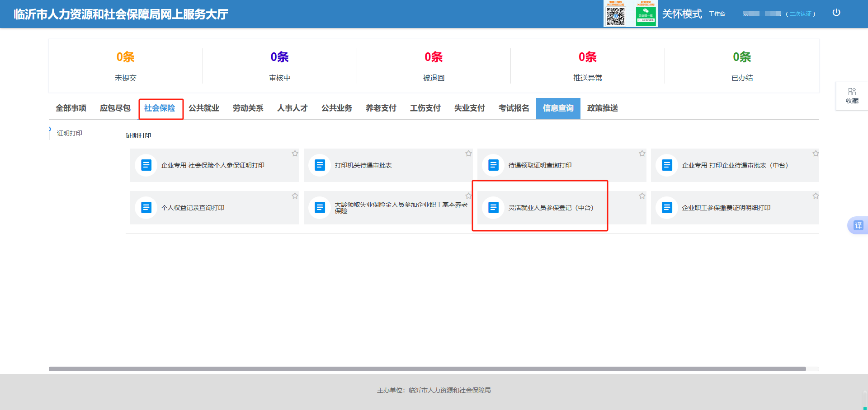Toggle favorite star on 企业职工参保缴费证明明细打印

pyautogui.click(x=816, y=196)
